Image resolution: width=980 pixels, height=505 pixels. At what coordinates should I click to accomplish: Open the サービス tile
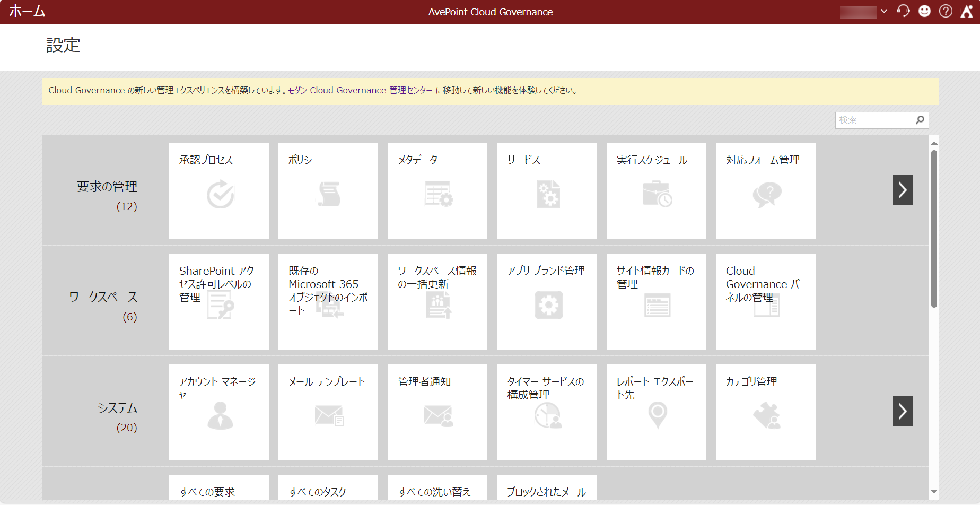[547, 191]
